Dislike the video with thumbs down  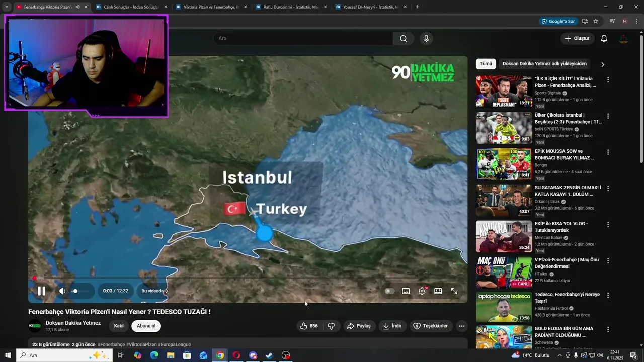click(331, 326)
